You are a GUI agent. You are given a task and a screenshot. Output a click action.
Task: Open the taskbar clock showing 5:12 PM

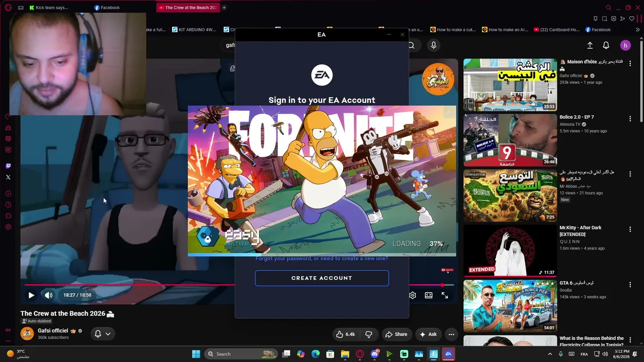[622, 354]
